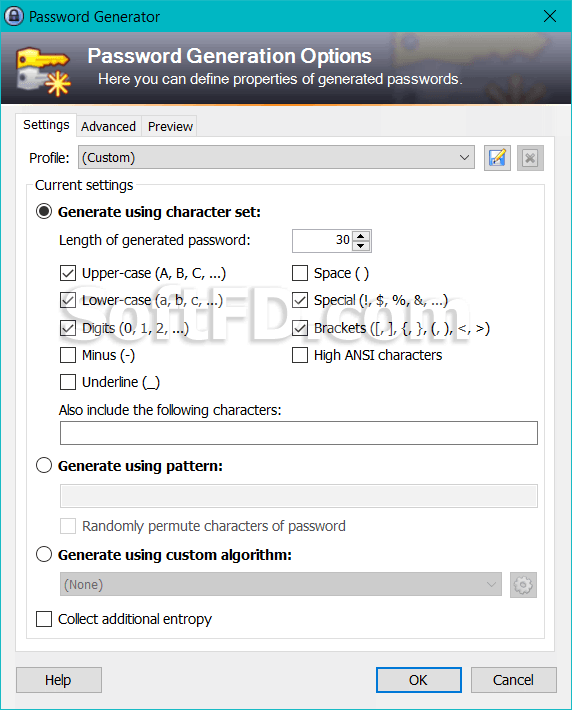Click the keys banner icon

tap(43, 71)
